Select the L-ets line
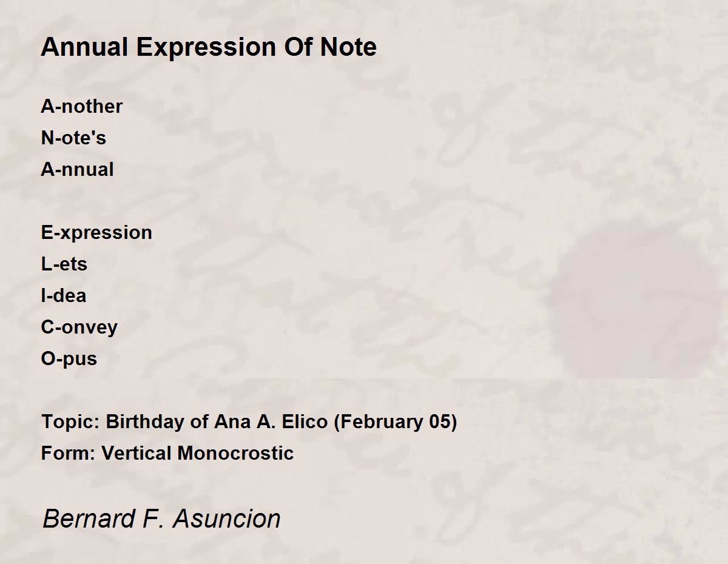The height and width of the screenshot is (564, 728). pyautogui.click(x=64, y=264)
